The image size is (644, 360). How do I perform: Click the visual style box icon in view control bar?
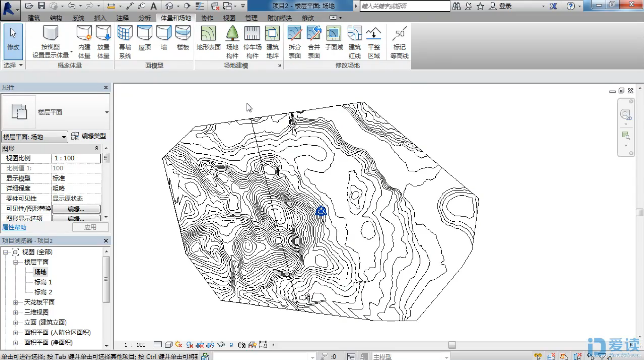pos(168,345)
